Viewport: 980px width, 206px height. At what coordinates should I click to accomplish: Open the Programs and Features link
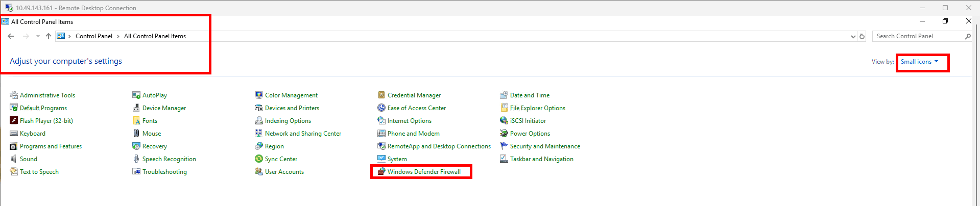[51, 146]
